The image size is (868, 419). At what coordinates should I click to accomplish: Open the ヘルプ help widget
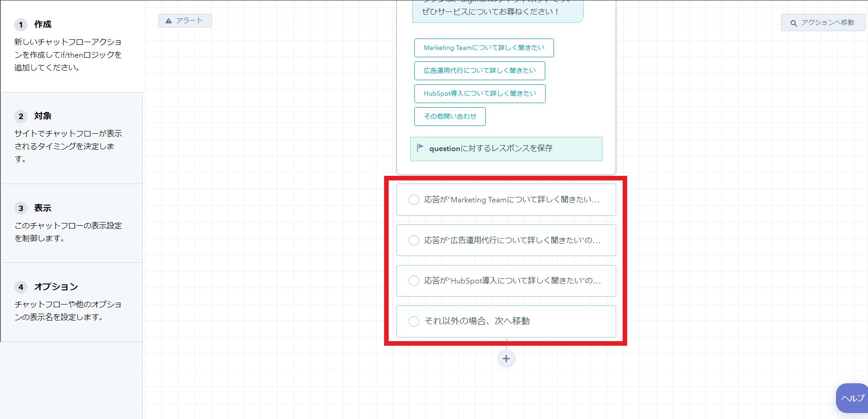click(852, 398)
